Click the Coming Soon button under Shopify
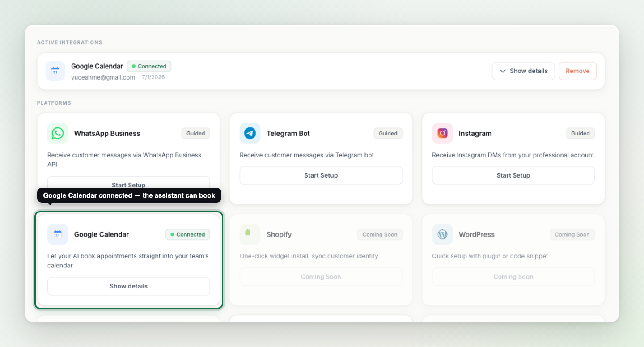Screen dimensions: 644x347 321,277
